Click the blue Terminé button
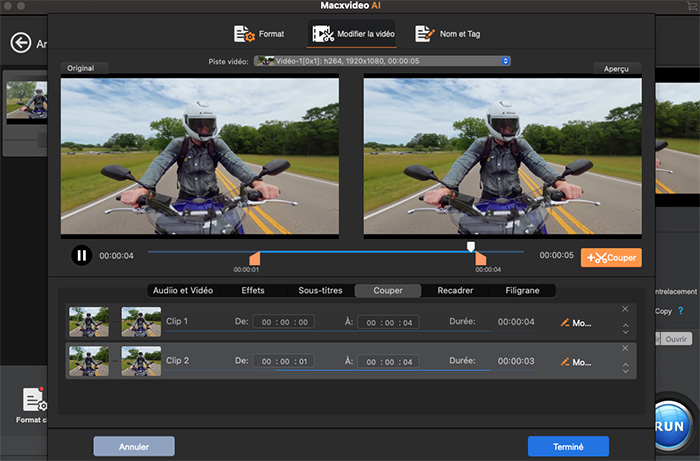This screenshot has width=700, height=461. 568,446
